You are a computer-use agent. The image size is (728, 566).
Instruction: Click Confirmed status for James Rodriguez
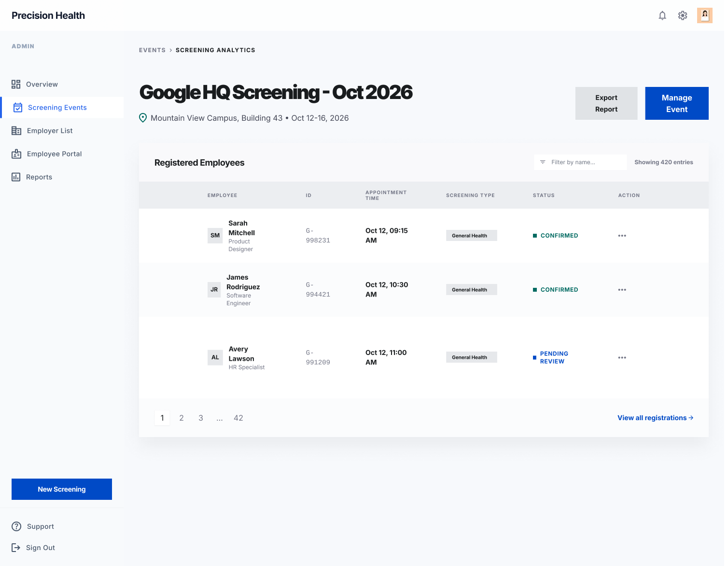(x=555, y=290)
